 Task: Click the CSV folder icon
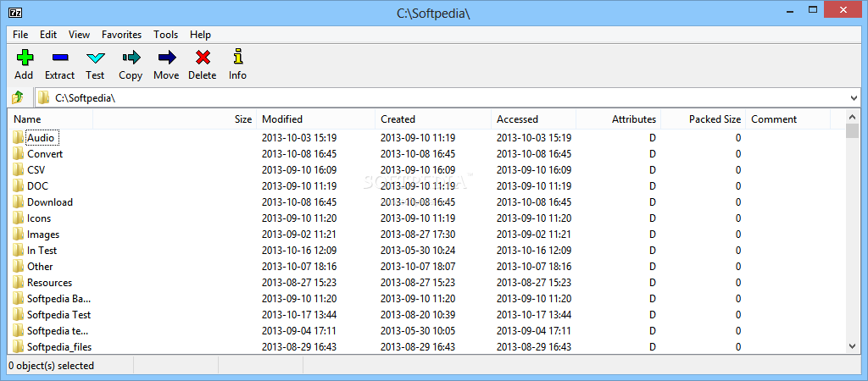(x=19, y=170)
